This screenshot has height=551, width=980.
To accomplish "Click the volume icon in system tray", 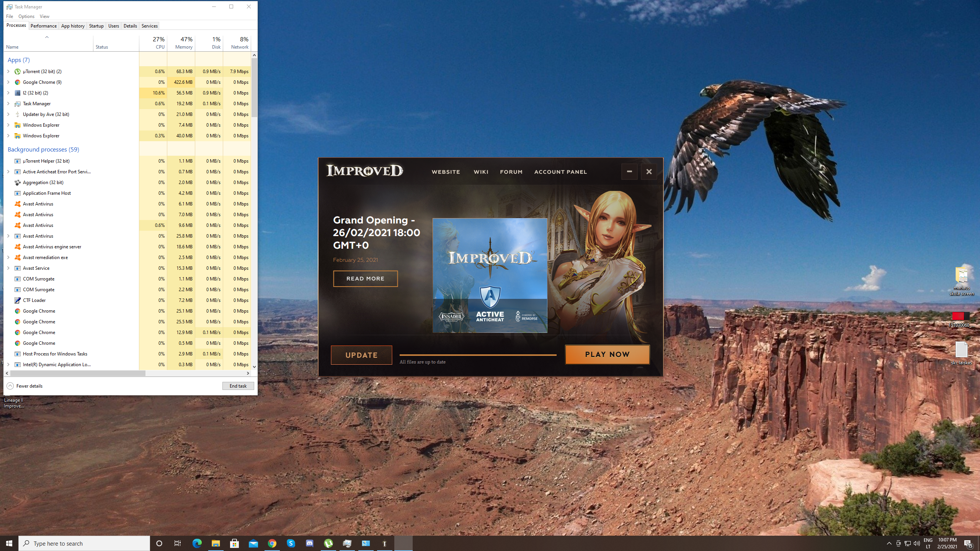I will pos(916,543).
